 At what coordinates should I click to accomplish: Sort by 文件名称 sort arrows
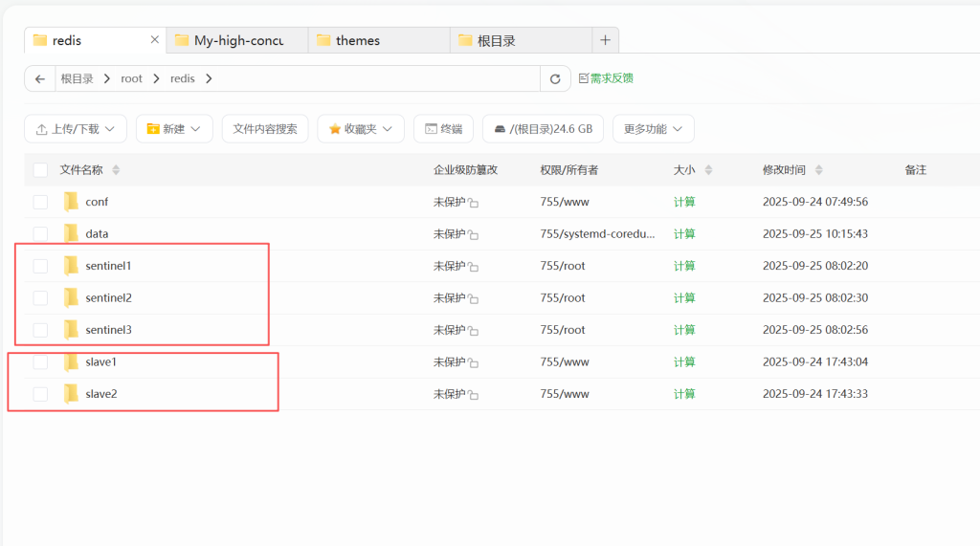[x=116, y=170]
